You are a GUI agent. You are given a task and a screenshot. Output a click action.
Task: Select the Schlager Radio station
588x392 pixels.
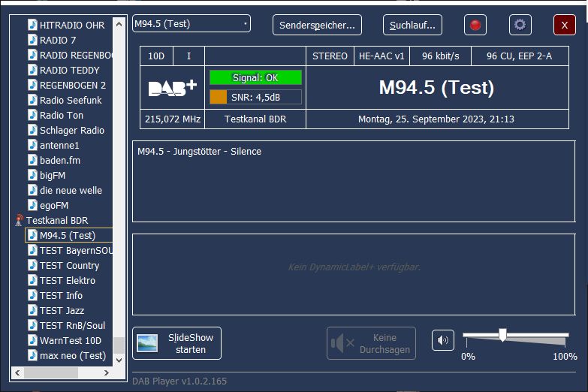pos(72,130)
